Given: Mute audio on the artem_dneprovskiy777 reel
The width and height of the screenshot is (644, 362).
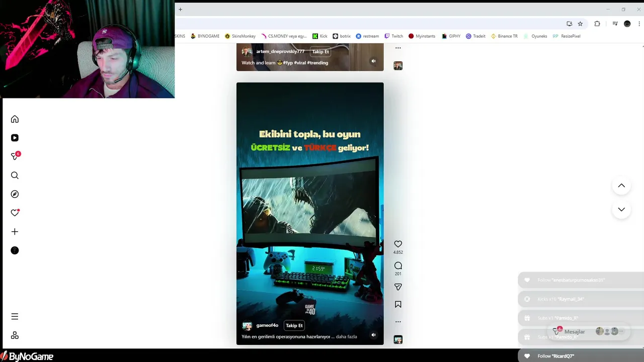Looking at the screenshot, I should pyautogui.click(x=373, y=61).
